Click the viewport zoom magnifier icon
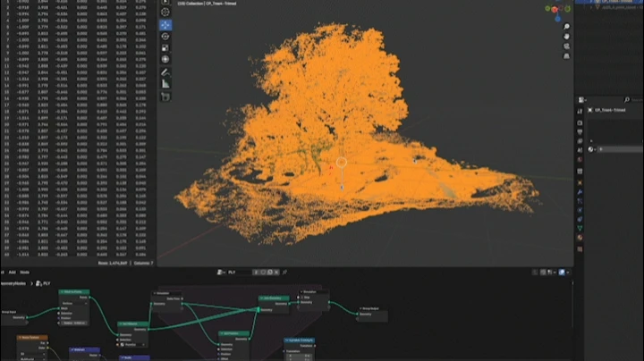This screenshot has height=361, width=644. coord(566,27)
